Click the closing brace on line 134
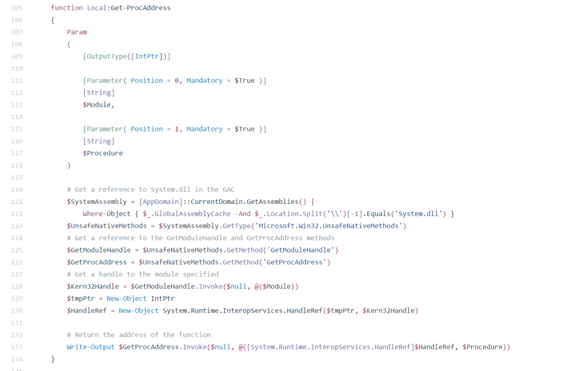Viewport: 588px width, 371px height. point(53,359)
